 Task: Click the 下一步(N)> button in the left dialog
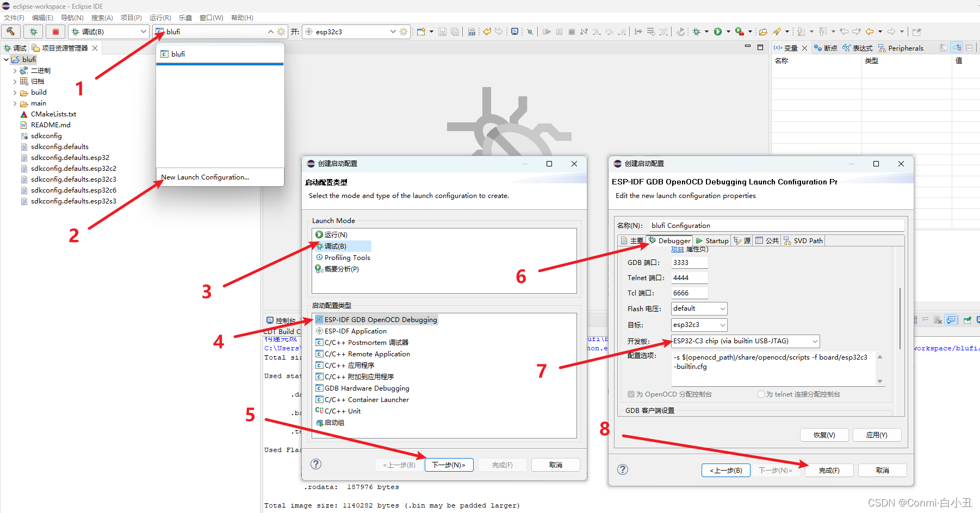[449, 465]
